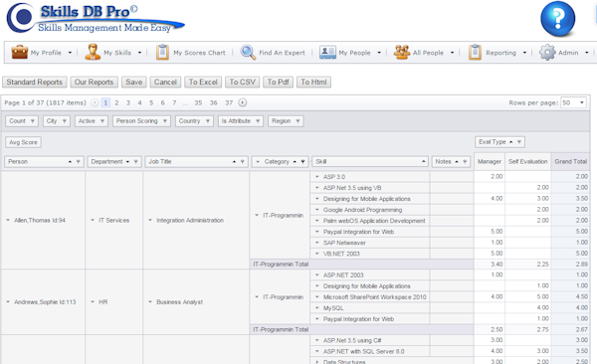The image size is (597, 364).
Task: Click the My Skills person icon
Action: point(92,52)
